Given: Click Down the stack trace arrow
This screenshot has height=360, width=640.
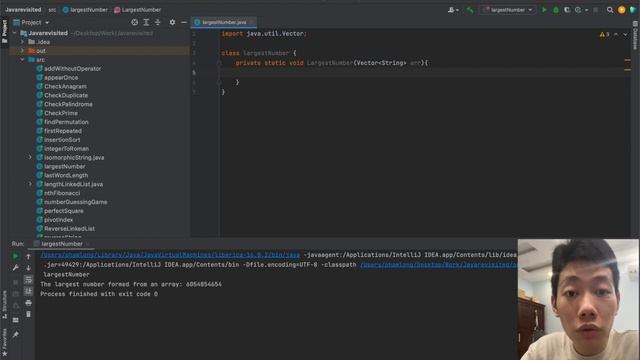Looking at the screenshot, I should click(28, 268).
